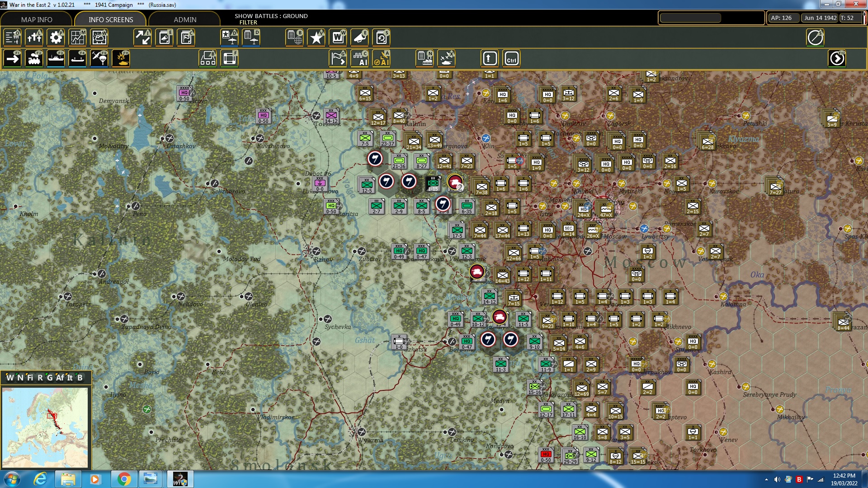Open the air doctrine star-plane icon (D)
Screen dimensions: 868x488
click(x=229, y=38)
